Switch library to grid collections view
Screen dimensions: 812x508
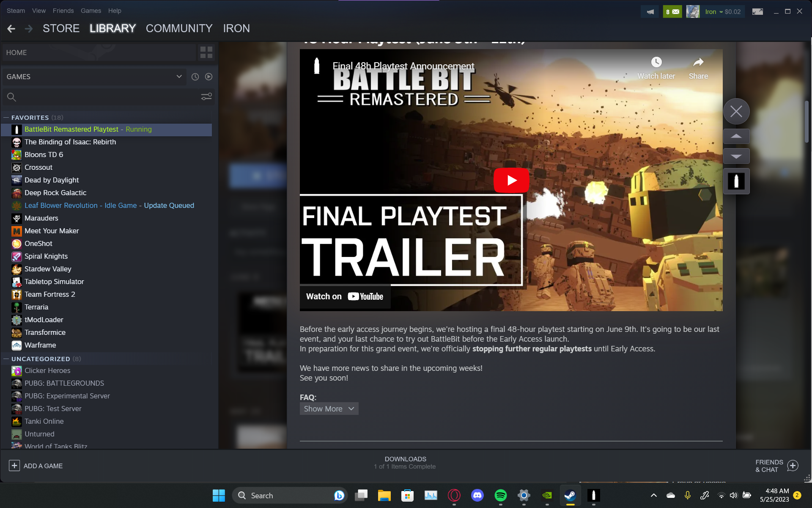pyautogui.click(x=206, y=52)
